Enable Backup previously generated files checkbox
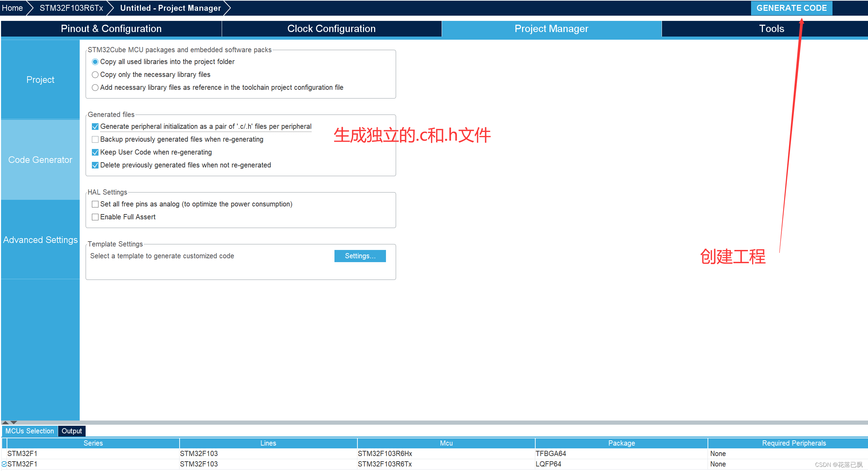Image resolution: width=868 pixels, height=471 pixels. pos(95,140)
